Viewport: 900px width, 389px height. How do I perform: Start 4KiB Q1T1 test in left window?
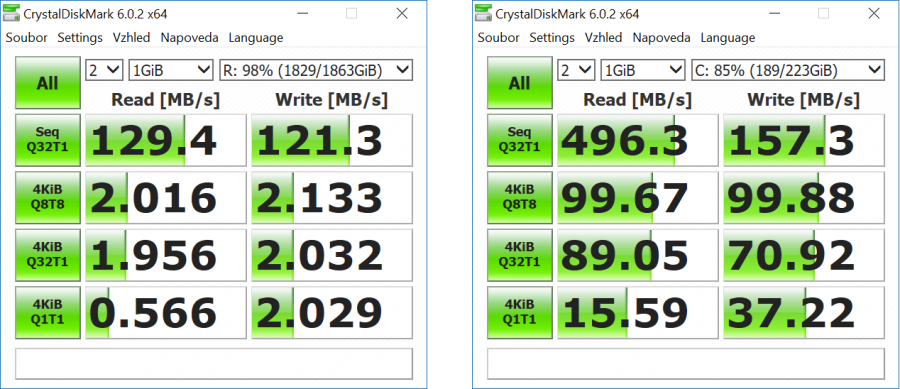coord(48,312)
